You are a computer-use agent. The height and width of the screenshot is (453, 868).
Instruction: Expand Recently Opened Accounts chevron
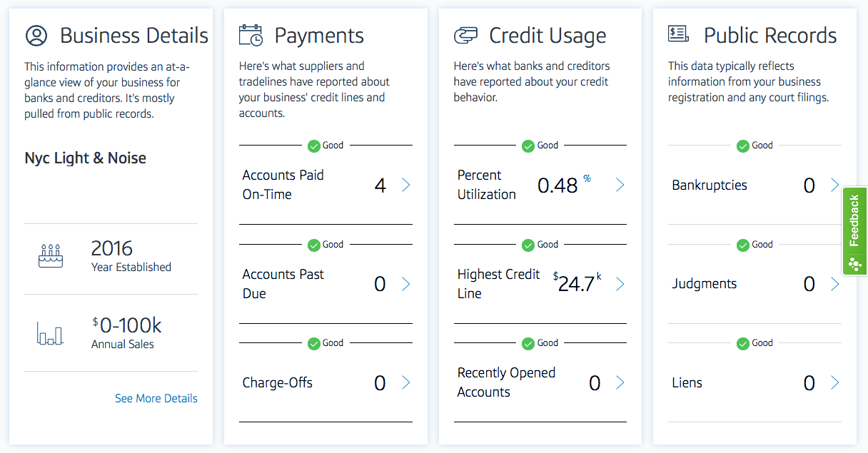[620, 382]
